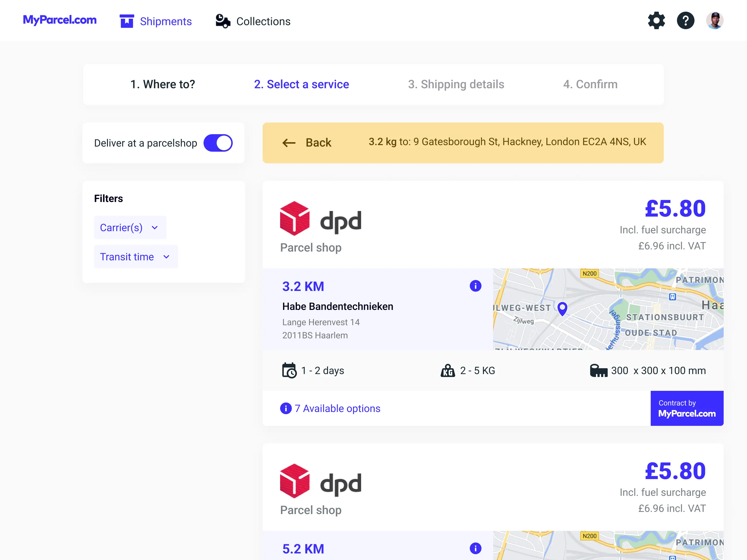The width and height of the screenshot is (747, 560).
Task: Click 300 x 300 x 100 mm dimensions
Action: click(658, 371)
